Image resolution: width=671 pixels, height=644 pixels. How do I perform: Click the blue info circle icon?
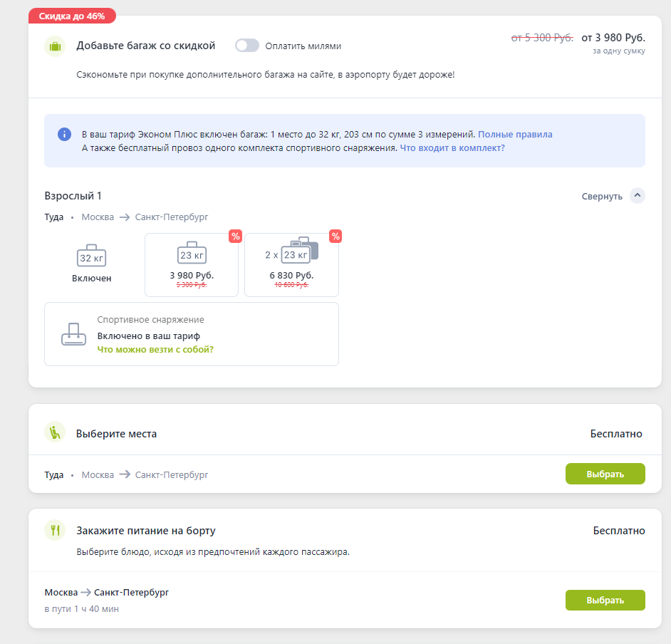pos(65,135)
